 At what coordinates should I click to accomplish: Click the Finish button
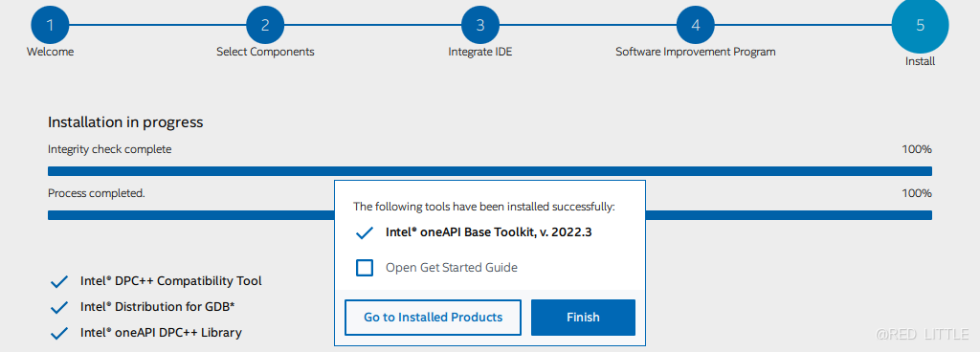pyautogui.click(x=583, y=317)
